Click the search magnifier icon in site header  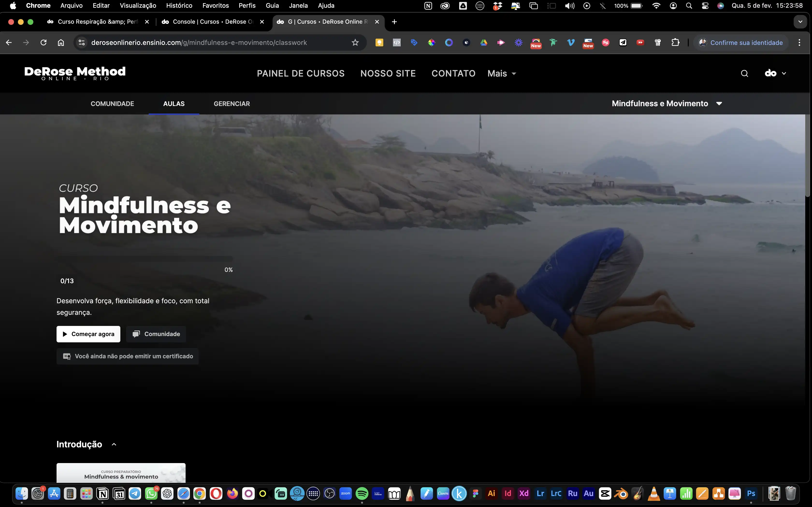pos(744,73)
